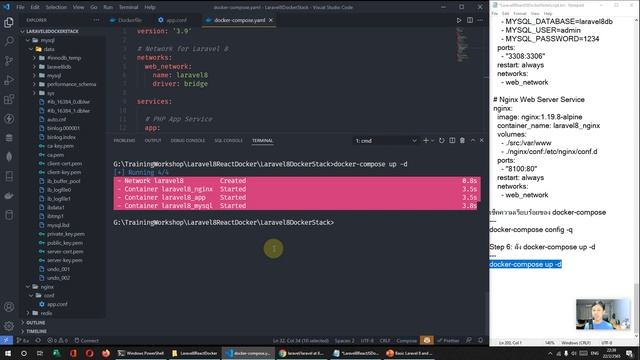Screen dimensions: 640x360
Task: Open the lightning bolt extension icon in activity bar
Action: (9, 119)
